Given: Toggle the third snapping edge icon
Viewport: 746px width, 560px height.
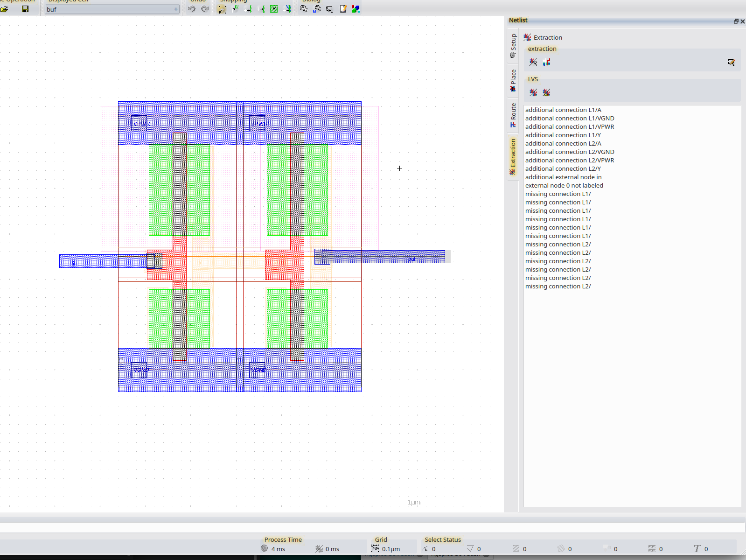Looking at the screenshot, I should coord(249,9).
